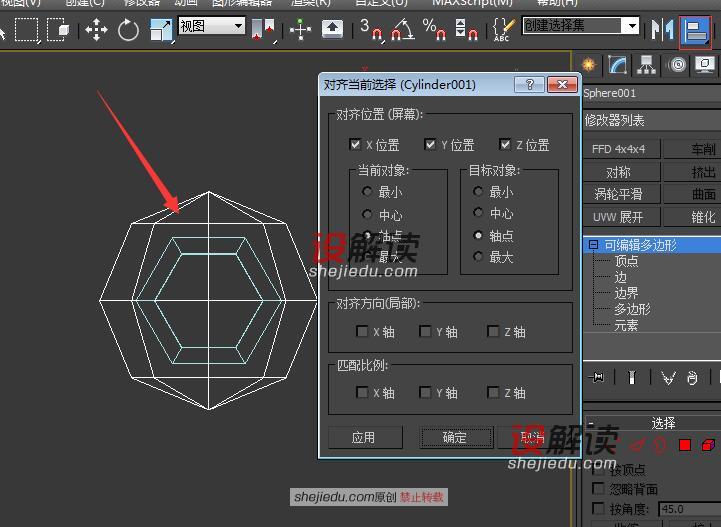Enable Y 轴 under 匹配比例

(425, 392)
